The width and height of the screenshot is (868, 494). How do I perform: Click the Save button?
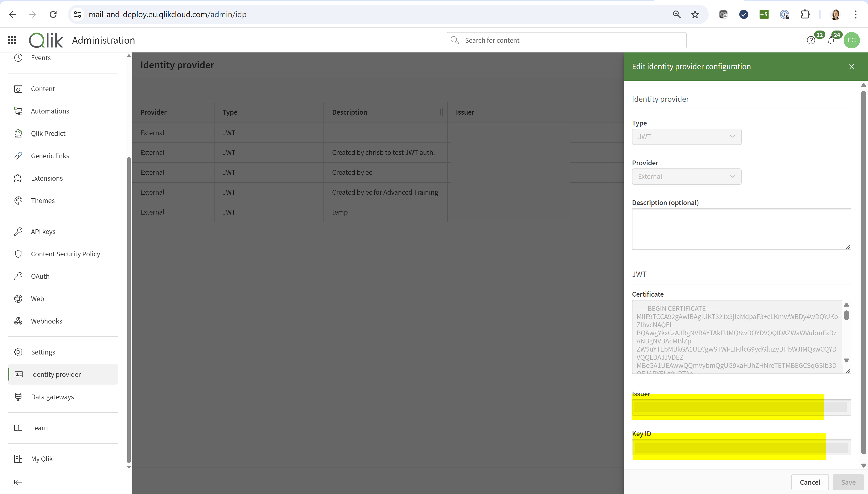(x=848, y=482)
